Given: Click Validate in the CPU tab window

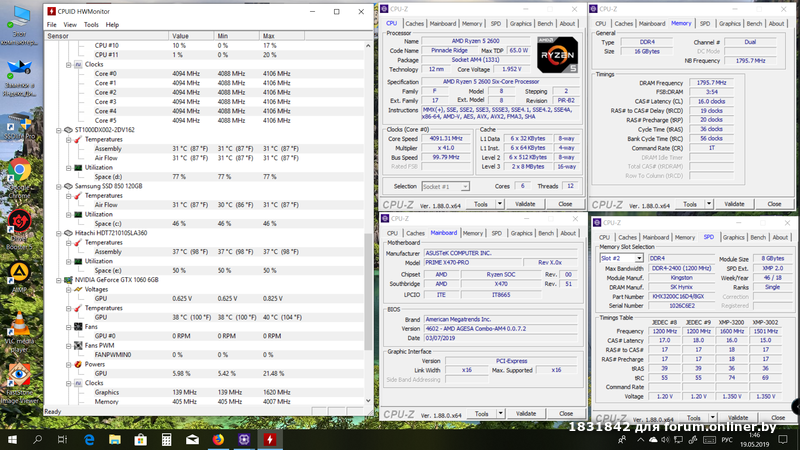Looking at the screenshot, I should (x=525, y=204).
